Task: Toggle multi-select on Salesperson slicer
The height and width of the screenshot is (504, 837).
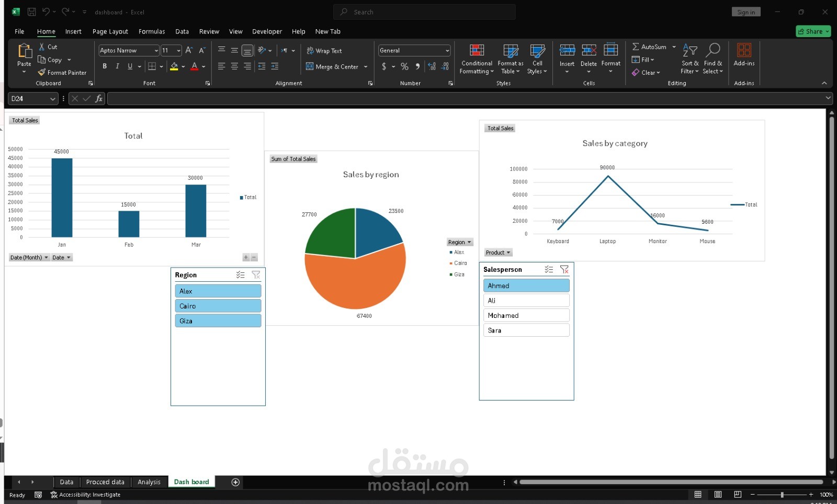Action: pyautogui.click(x=549, y=269)
